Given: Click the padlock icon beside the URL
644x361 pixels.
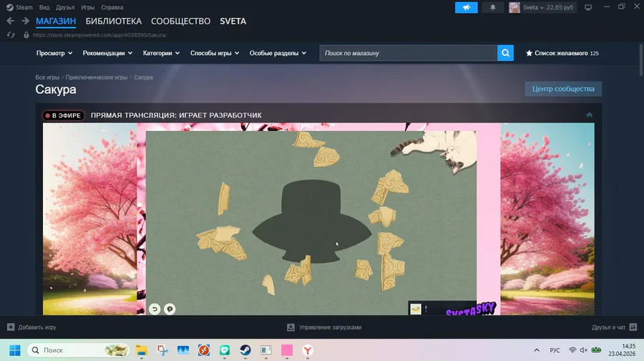Looking at the screenshot, I should tap(26, 35).
